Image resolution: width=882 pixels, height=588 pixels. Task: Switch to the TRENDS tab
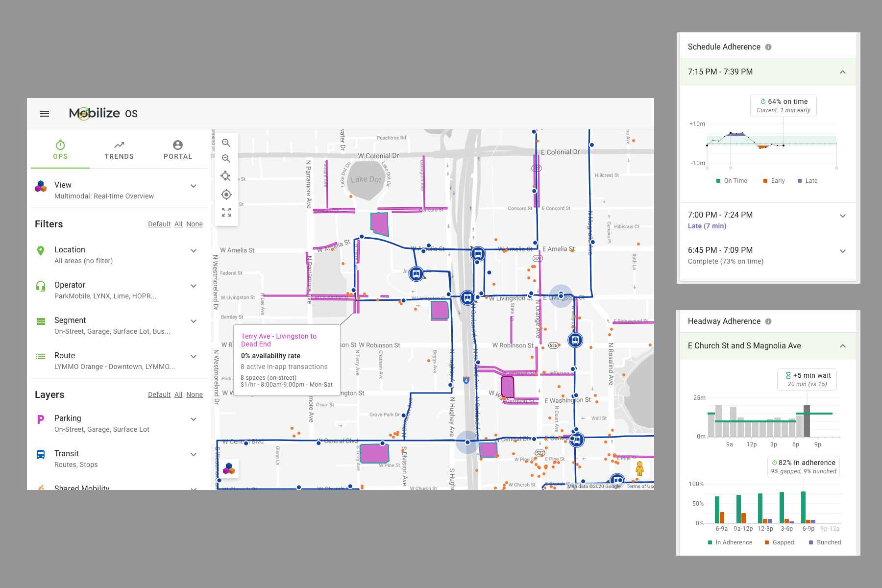(119, 149)
